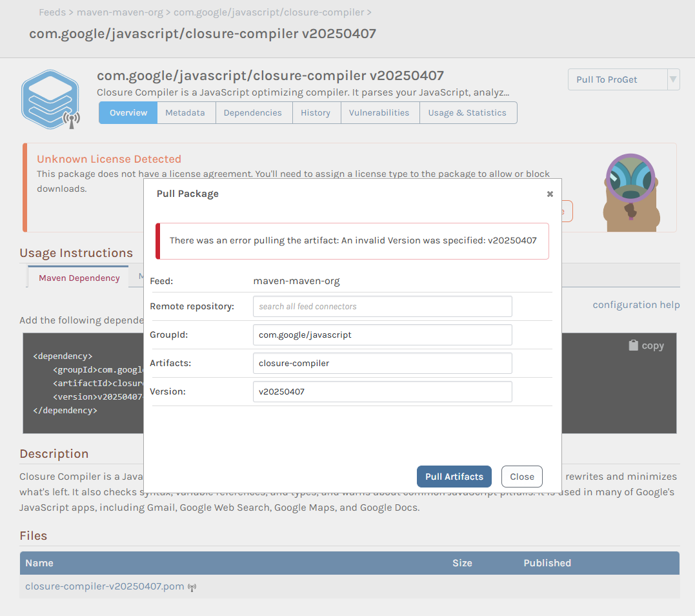Click the copy clipboard icon in code block
Image resolution: width=695 pixels, height=616 pixels.
[x=634, y=345]
